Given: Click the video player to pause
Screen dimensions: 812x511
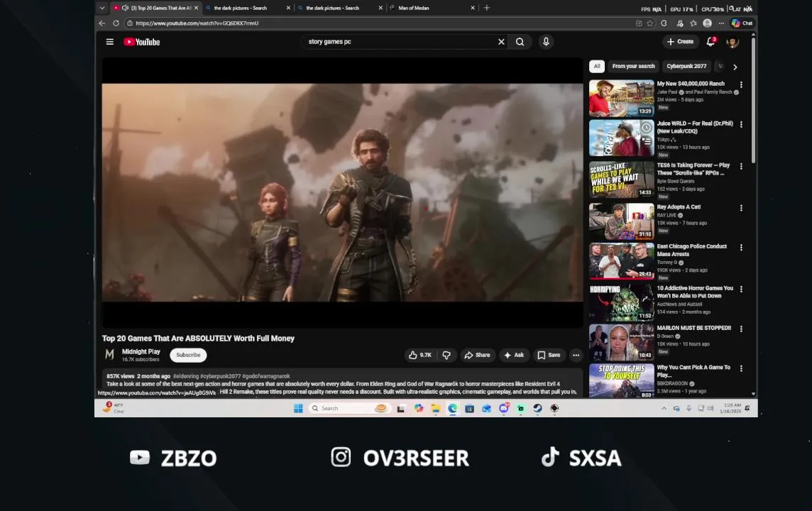Looking at the screenshot, I should click(x=342, y=192).
